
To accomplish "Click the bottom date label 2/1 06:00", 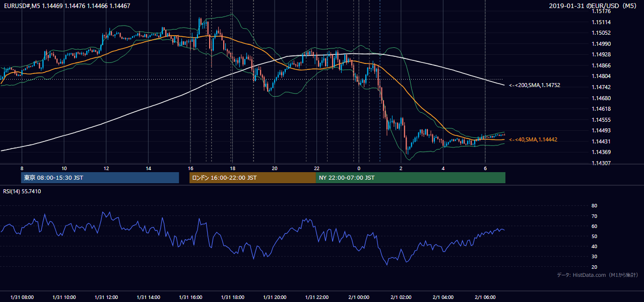I will [485, 297].
